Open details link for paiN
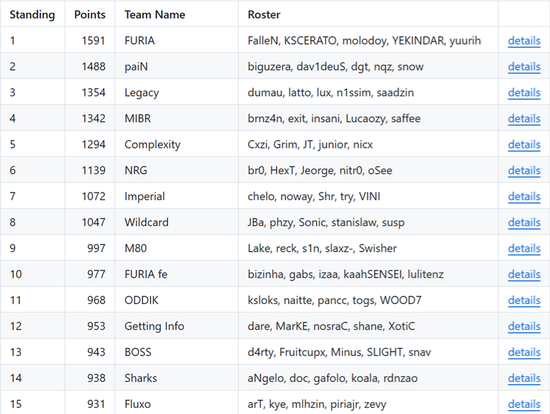Screen dimensions: 550x414 click(x=524, y=67)
